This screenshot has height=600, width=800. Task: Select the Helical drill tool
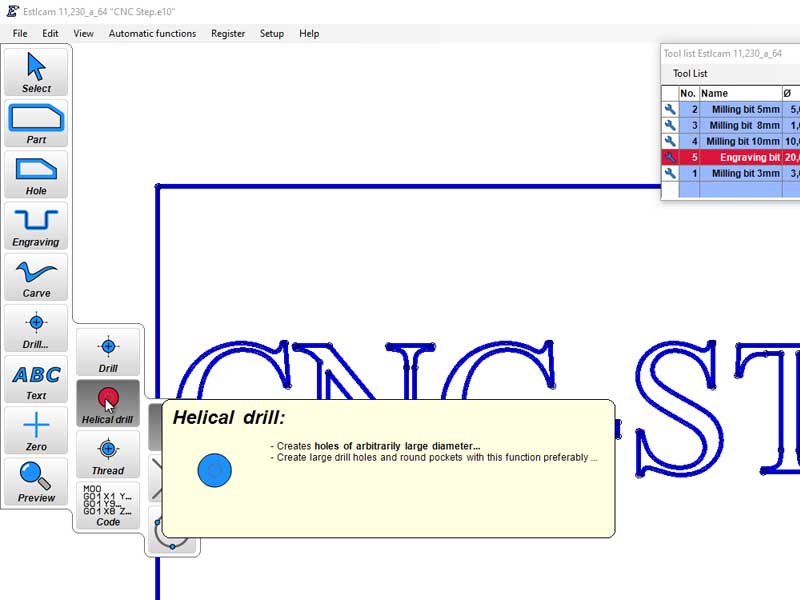(108, 404)
